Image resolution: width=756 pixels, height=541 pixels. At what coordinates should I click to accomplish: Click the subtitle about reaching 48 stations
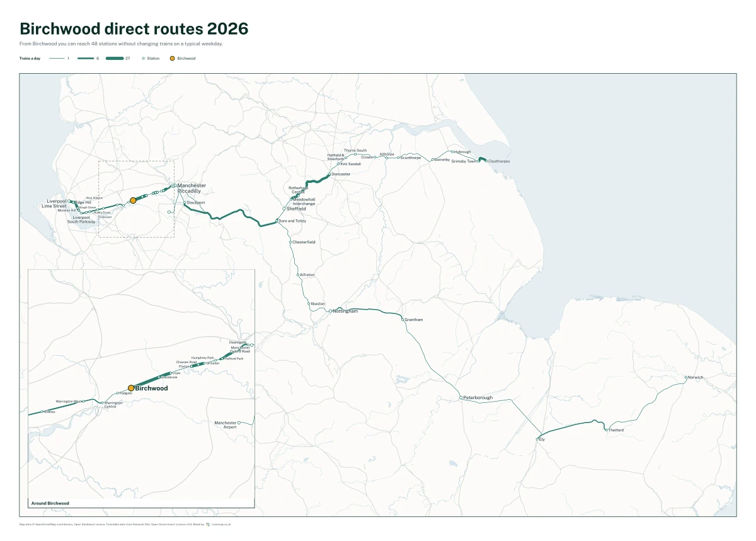pyautogui.click(x=121, y=44)
